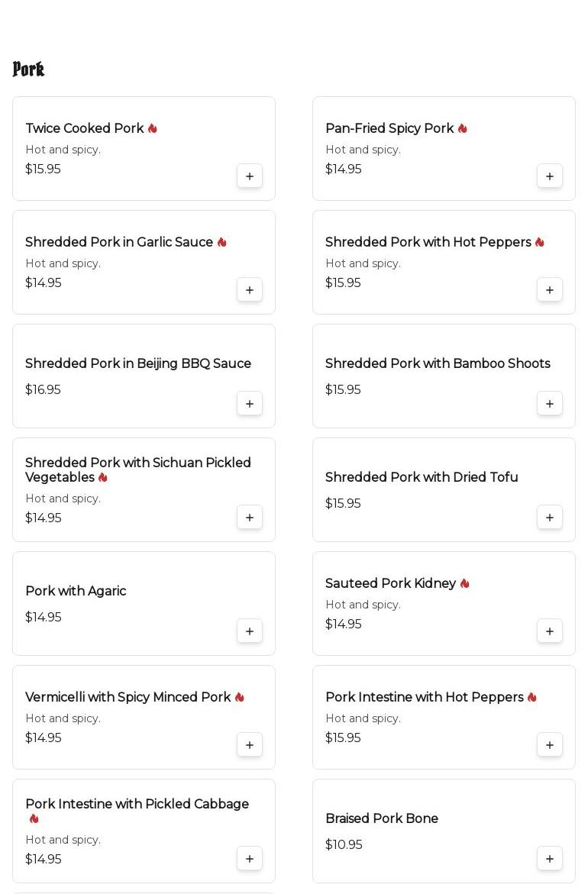The height and width of the screenshot is (894, 588).
Task: Add Vermicelli with Spicy Minced Pork
Action: (x=250, y=745)
